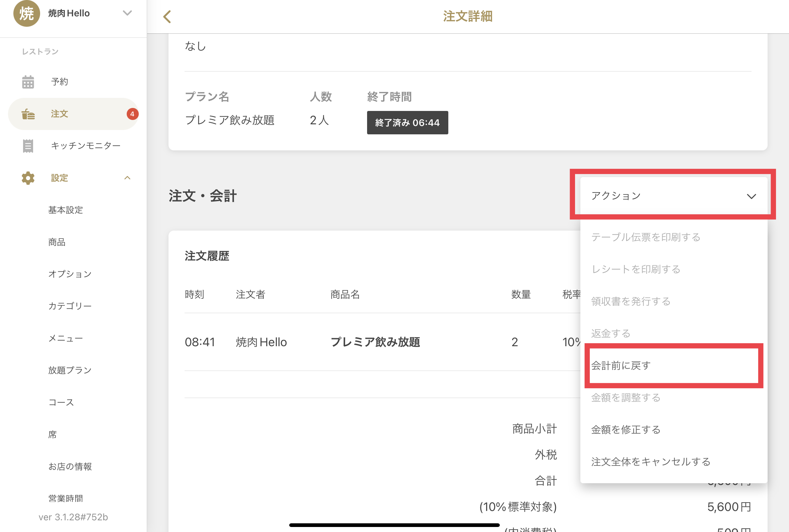Navigate to 放題プラン settings
The image size is (789, 532).
pos(70,370)
